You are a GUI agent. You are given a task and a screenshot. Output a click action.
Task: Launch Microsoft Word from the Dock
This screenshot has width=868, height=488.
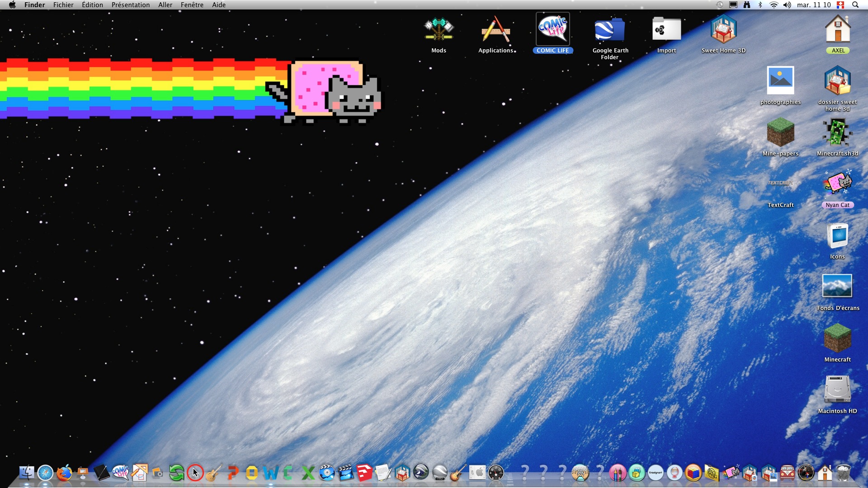270,473
